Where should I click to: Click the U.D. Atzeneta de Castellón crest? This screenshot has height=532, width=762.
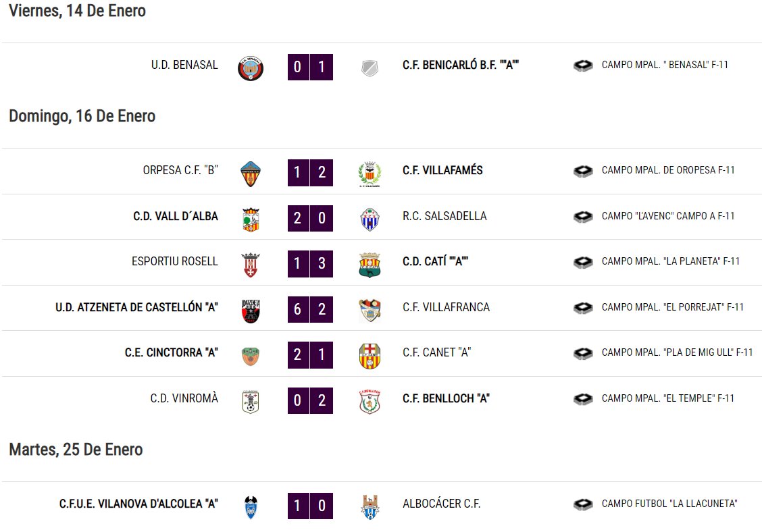[x=251, y=311]
